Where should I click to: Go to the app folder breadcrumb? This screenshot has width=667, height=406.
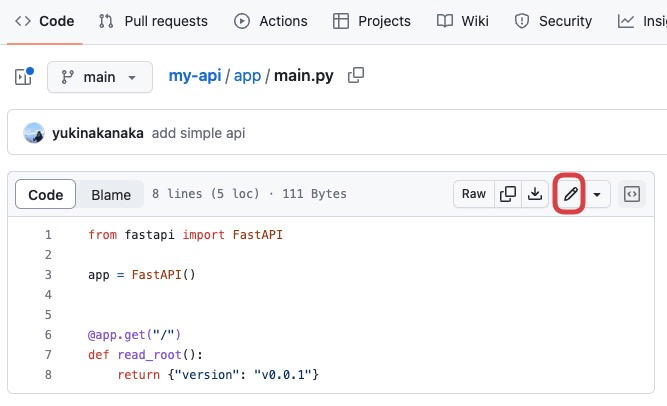(x=246, y=76)
